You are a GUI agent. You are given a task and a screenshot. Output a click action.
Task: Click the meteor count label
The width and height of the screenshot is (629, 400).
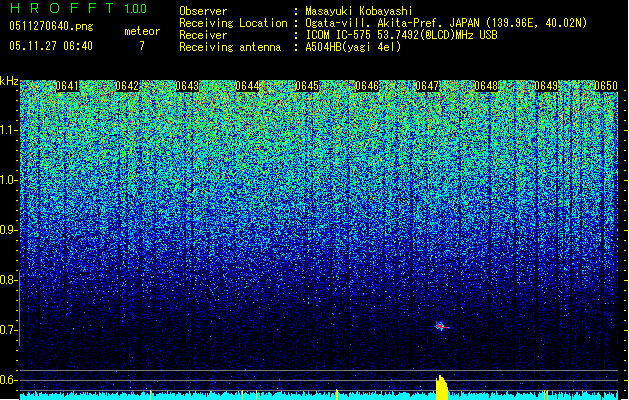click(142, 31)
